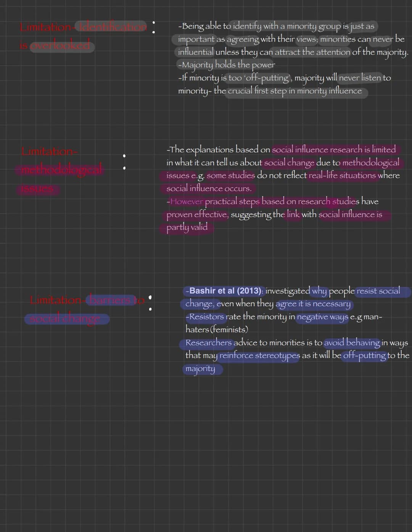412x532 pixels.
Task: Click the colon beside 'Identification' heading
Action: pos(153,27)
